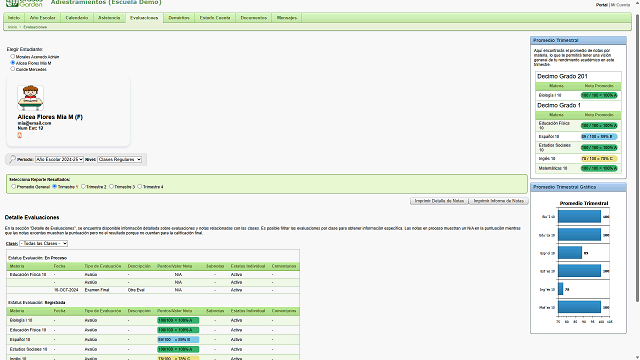Open the Asistencia tab
640x360 pixels.
(109, 18)
